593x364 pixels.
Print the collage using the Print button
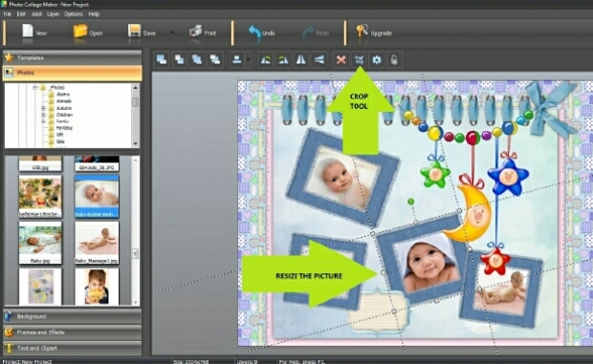tap(203, 32)
